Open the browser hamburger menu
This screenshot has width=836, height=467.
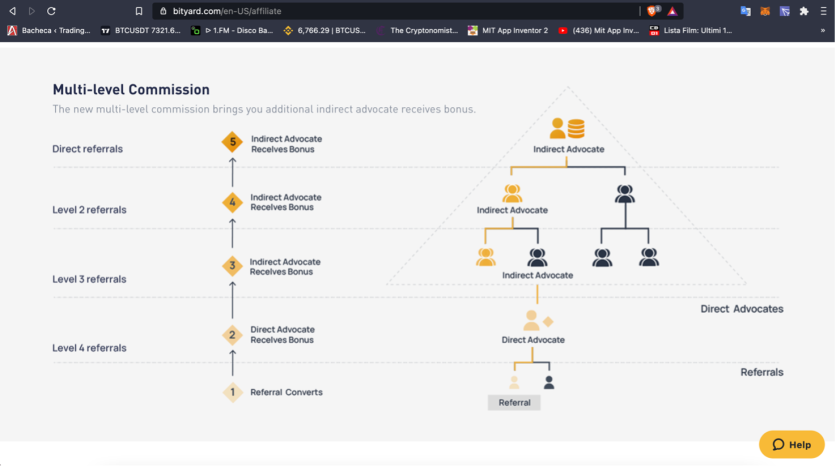(824, 11)
